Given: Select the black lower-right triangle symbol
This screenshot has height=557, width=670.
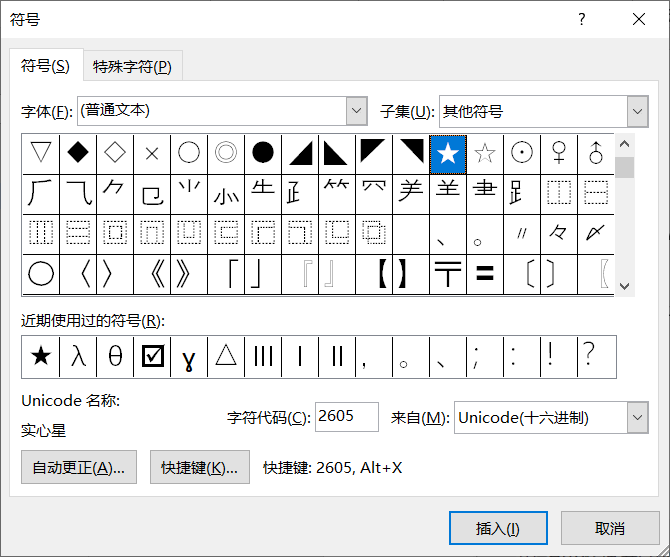Looking at the screenshot, I should tap(300, 153).
